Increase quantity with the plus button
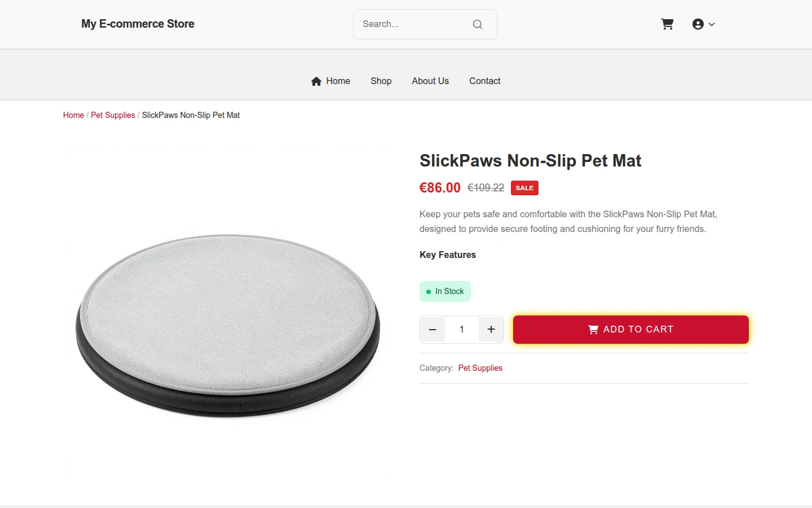812x508 pixels. 491,330
